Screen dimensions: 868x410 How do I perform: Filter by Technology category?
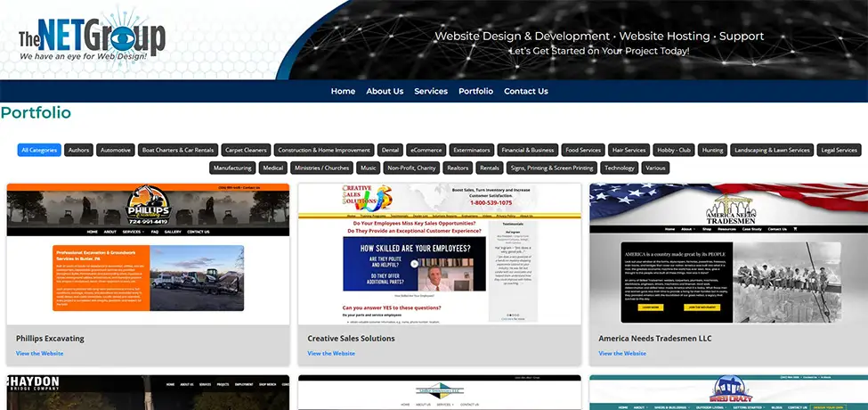620,168
